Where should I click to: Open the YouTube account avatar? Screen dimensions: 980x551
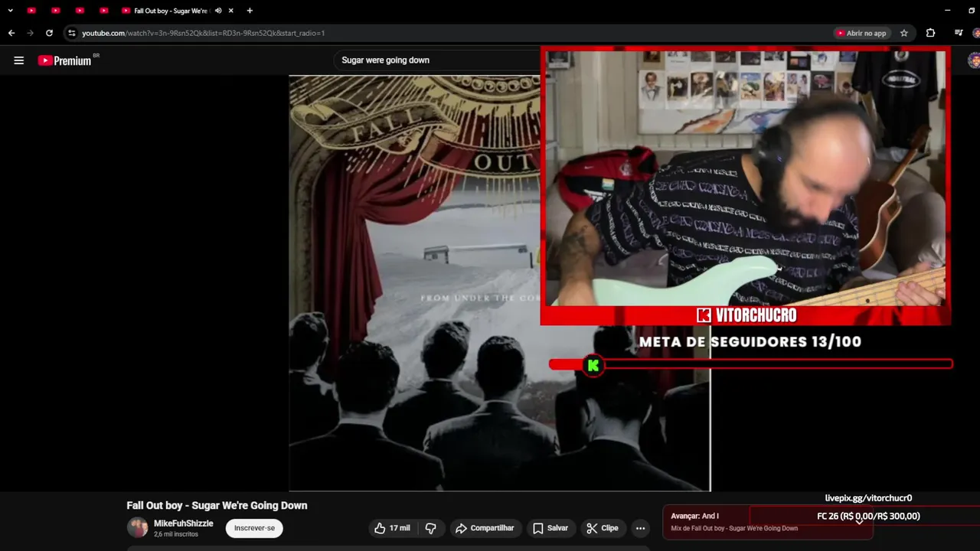click(x=974, y=60)
